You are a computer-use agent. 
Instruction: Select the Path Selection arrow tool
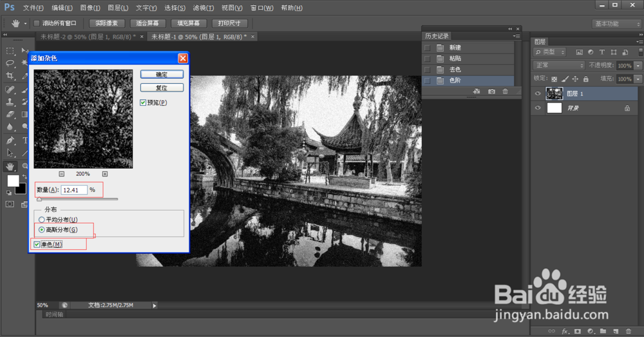click(10, 153)
